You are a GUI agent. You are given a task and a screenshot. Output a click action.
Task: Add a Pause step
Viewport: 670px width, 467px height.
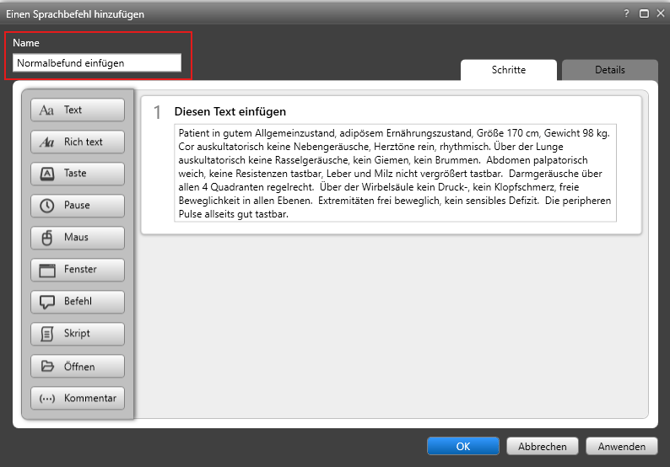coord(77,206)
